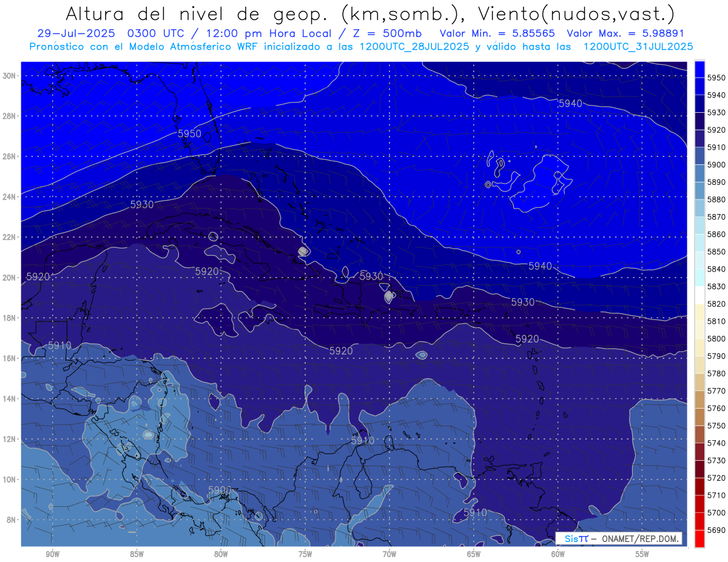
Task: Click the '70W' longitude axis label
Action: click(389, 554)
